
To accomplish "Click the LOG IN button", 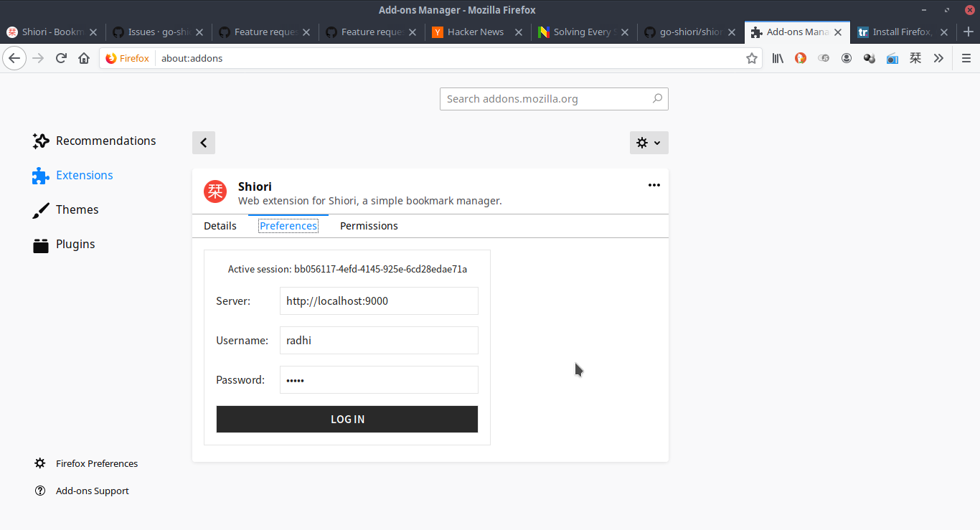I will click(347, 419).
